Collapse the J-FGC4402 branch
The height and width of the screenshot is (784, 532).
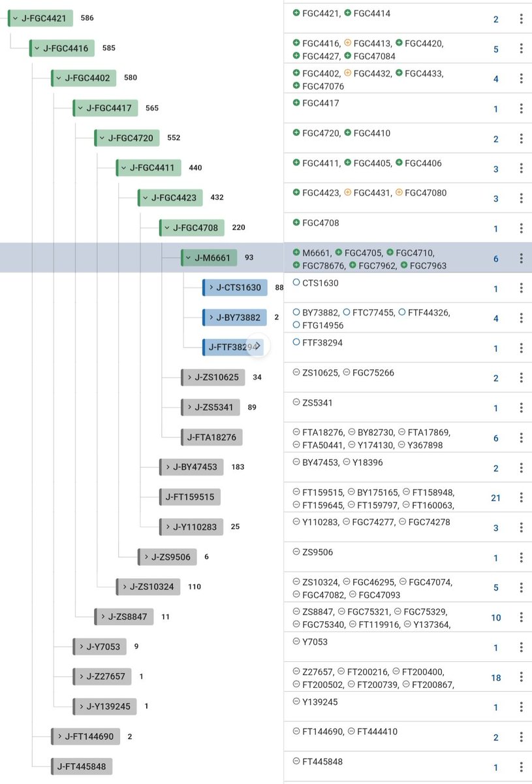[59, 78]
